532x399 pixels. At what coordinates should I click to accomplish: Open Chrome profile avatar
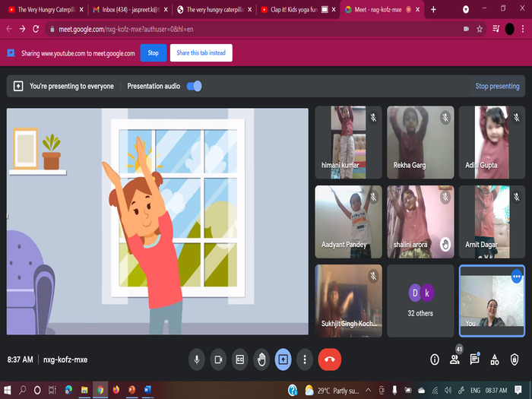point(510,29)
